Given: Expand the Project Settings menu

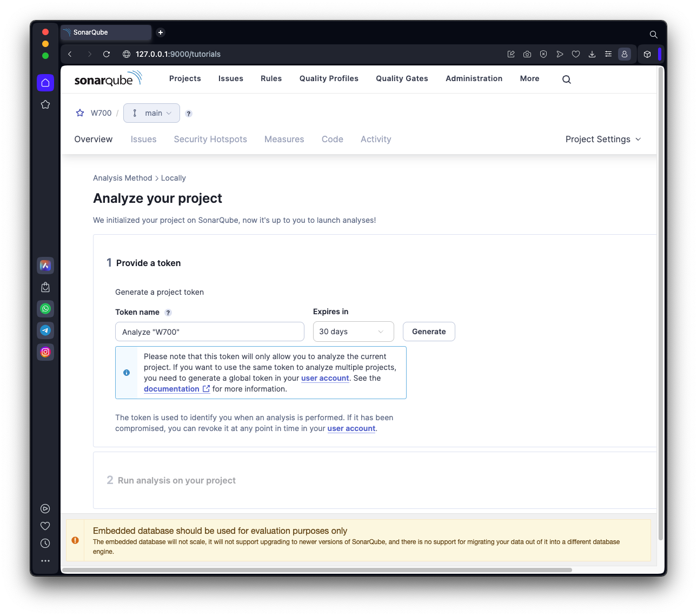Looking at the screenshot, I should [603, 139].
